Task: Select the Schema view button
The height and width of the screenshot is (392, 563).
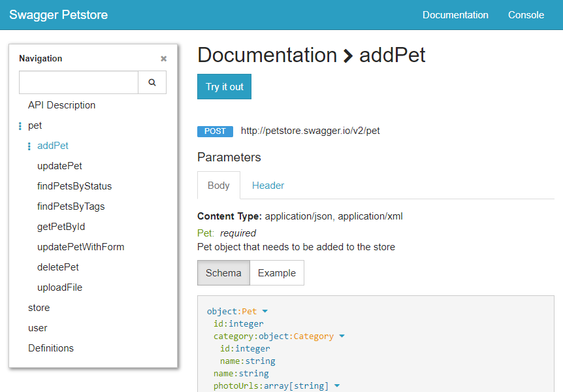Action: [x=223, y=273]
